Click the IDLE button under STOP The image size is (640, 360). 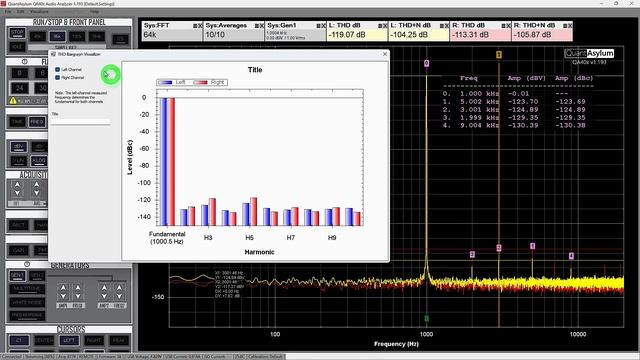[x=17, y=47]
